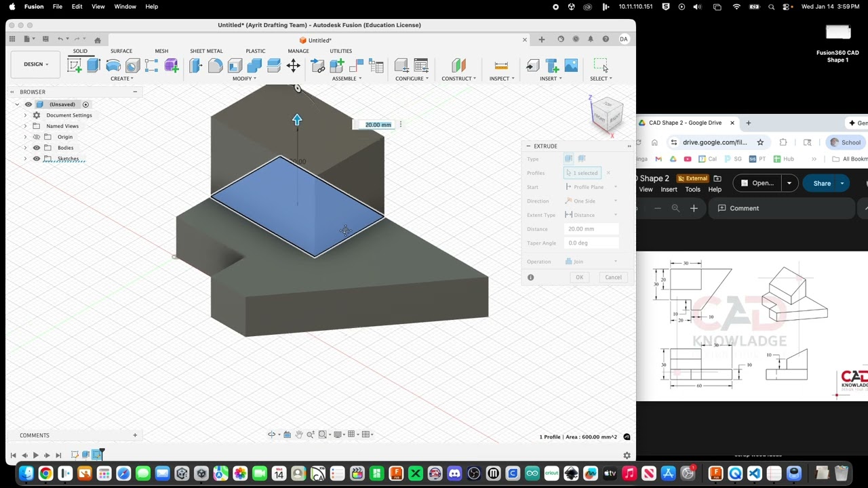Click the Insert Derive icon
The image size is (868, 488).
pyautogui.click(x=532, y=65)
